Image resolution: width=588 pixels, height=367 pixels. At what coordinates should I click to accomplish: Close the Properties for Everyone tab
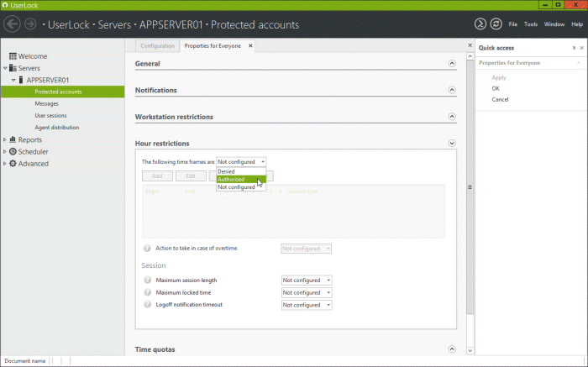(x=250, y=46)
